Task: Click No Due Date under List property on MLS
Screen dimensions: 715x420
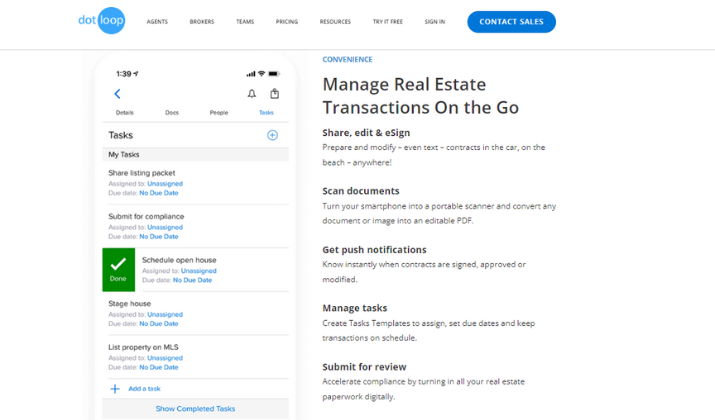Action: [159, 367]
